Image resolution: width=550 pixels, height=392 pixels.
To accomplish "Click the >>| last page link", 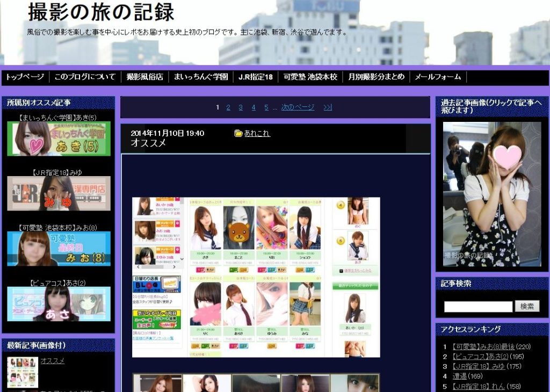I will tap(328, 107).
